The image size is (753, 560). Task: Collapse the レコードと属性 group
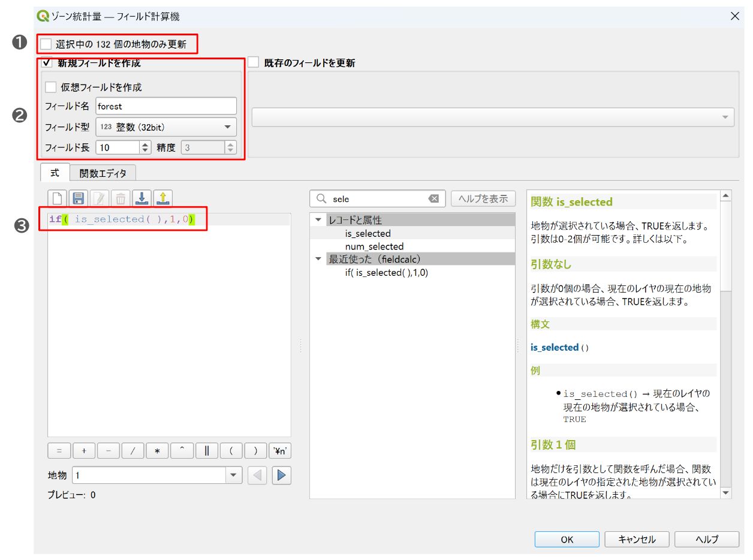click(x=318, y=221)
